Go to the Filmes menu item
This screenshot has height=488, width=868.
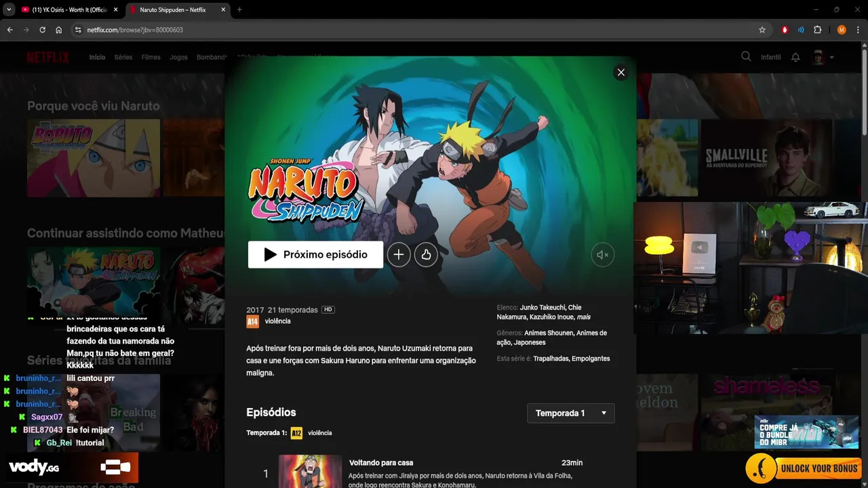click(x=151, y=58)
